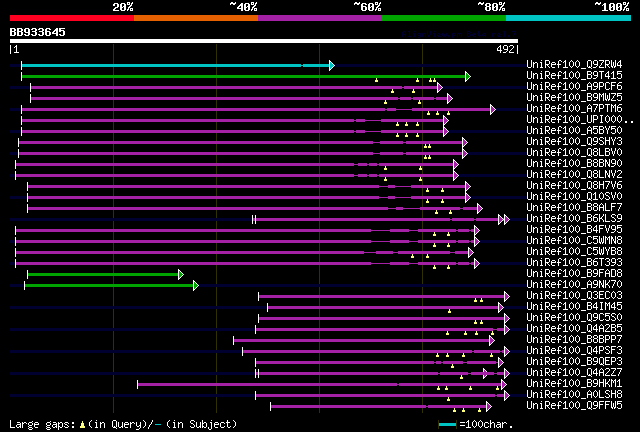Select the UniRef100_B8BPP7 label
The height and width of the screenshot is (432, 640).
click(574, 340)
